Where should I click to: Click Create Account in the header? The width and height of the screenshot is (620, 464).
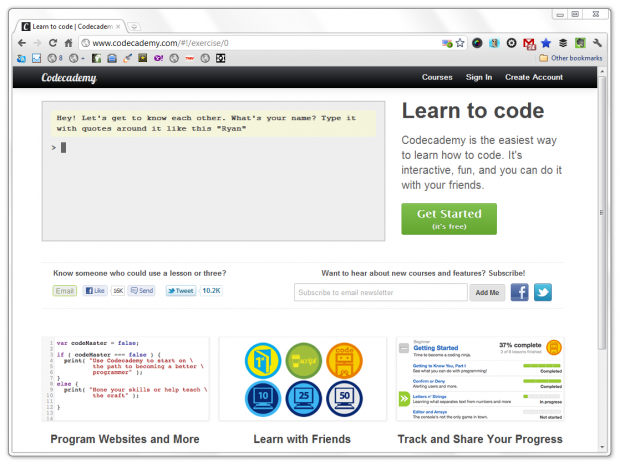point(534,77)
